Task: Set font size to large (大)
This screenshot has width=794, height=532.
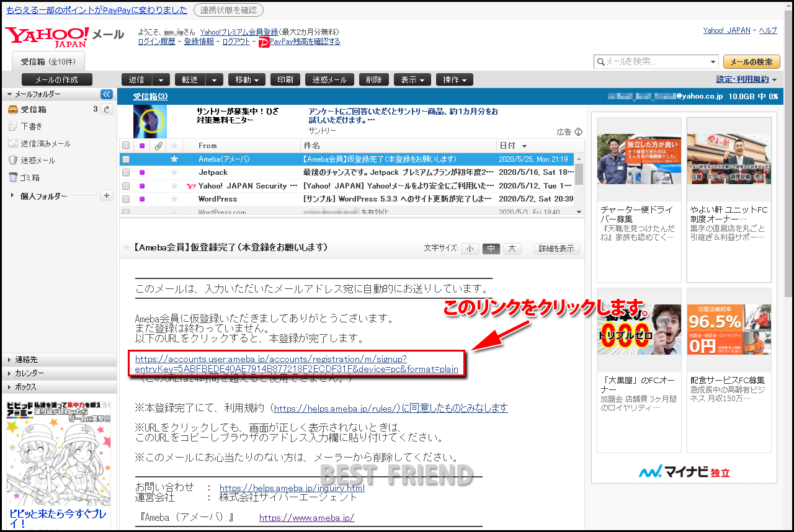Action: coord(512,249)
